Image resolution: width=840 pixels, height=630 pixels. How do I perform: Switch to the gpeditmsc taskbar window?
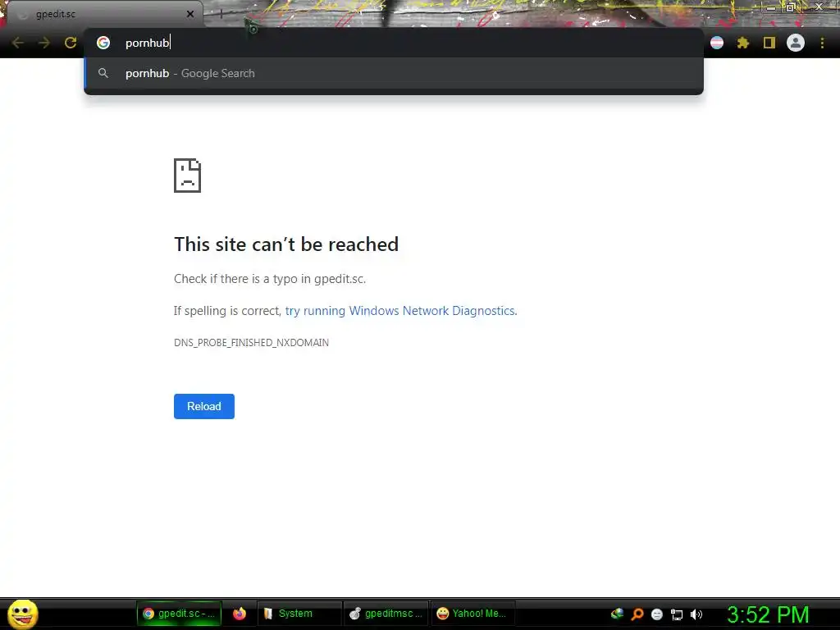[x=386, y=614]
